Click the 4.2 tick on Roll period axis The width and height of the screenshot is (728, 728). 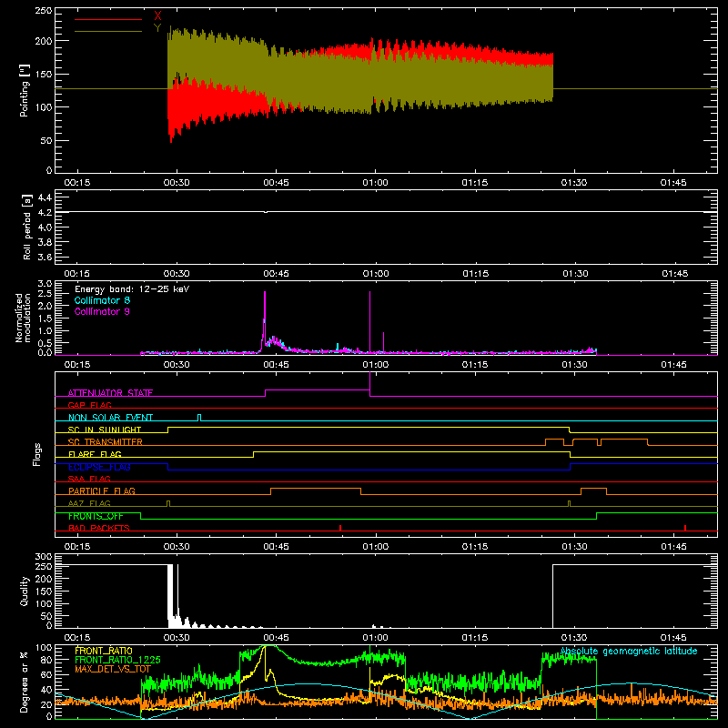(45, 213)
